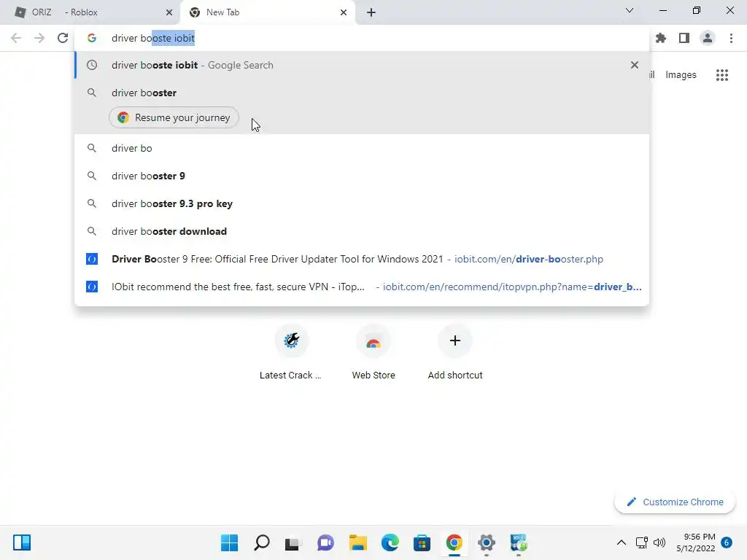Open the Windows Start menu

pyautogui.click(x=229, y=542)
